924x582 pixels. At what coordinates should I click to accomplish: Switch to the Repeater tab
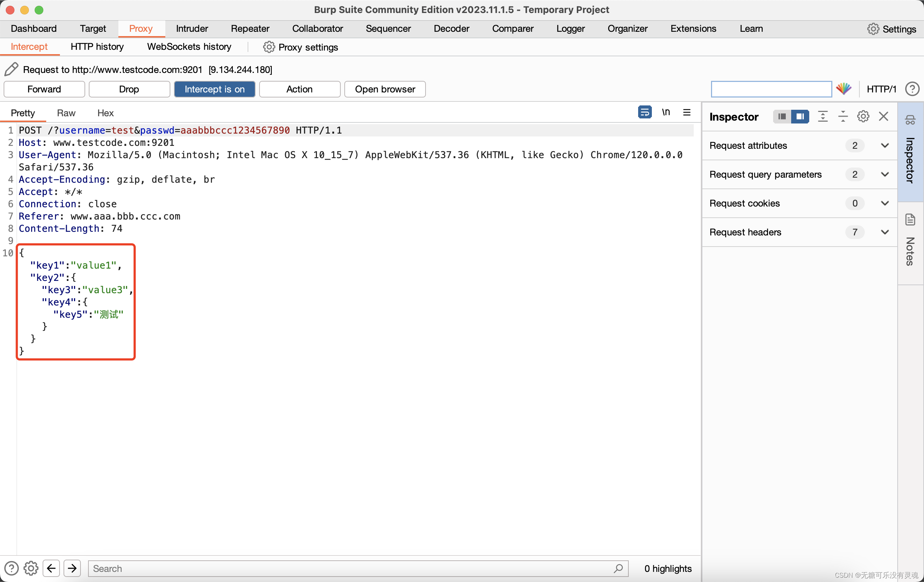point(250,29)
